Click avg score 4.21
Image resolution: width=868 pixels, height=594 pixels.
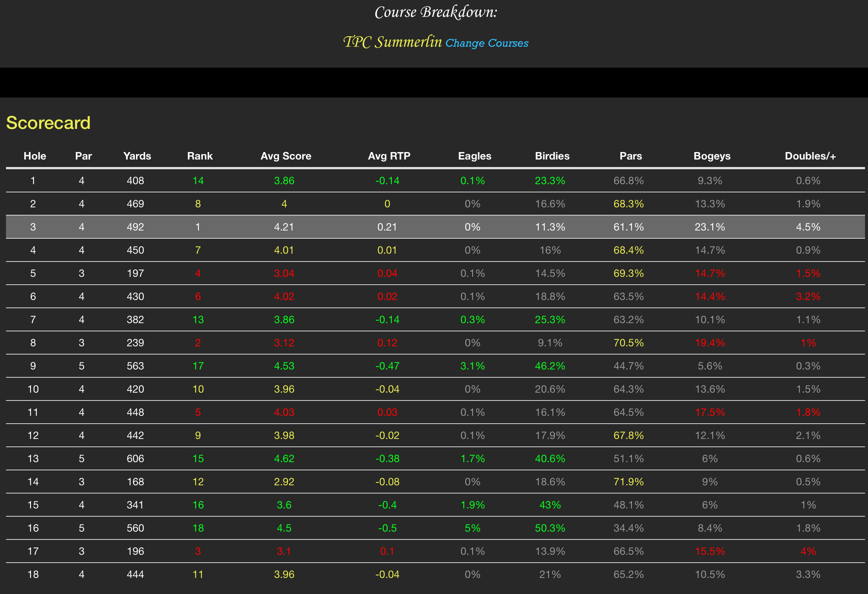point(284,227)
